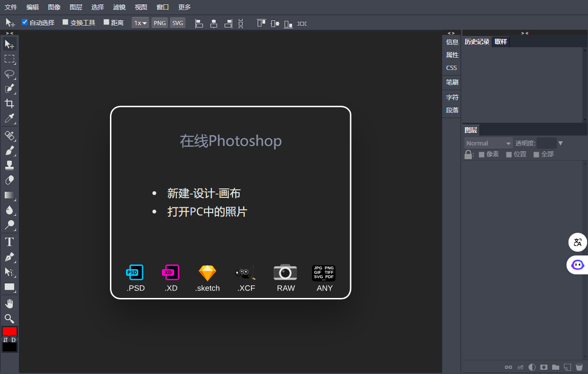This screenshot has height=374, width=588.
Task: Activate the Hand tool
Action: click(x=9, y=304)
